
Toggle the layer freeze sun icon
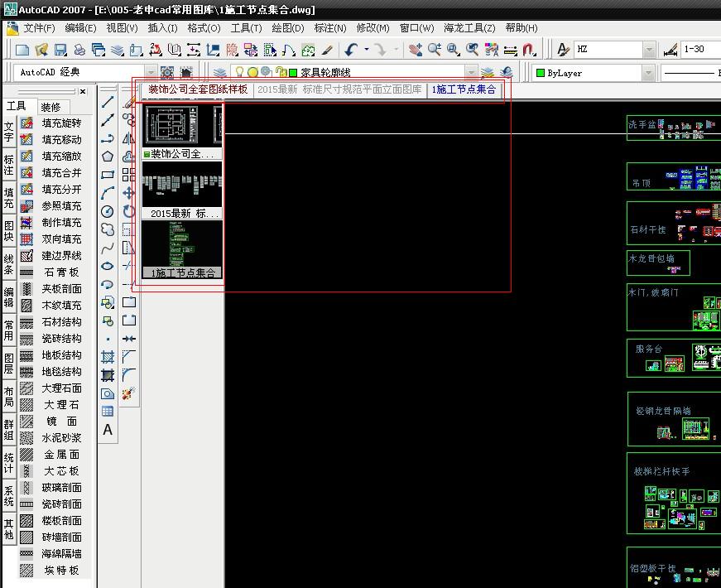pyautogui.click(x=252, y=72)
